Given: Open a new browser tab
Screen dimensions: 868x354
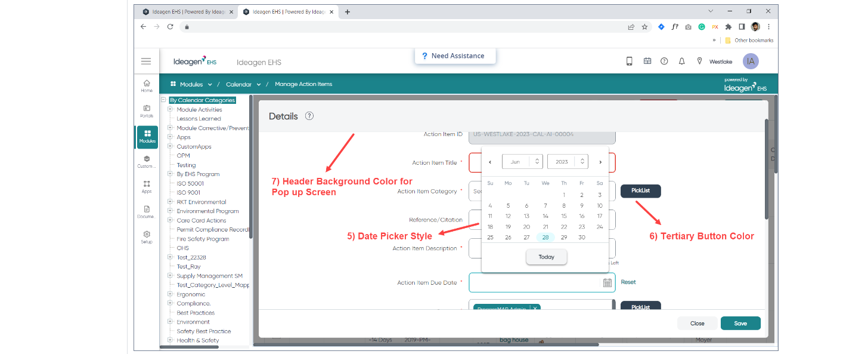Looking at the screenshot, I should (348, 11).
